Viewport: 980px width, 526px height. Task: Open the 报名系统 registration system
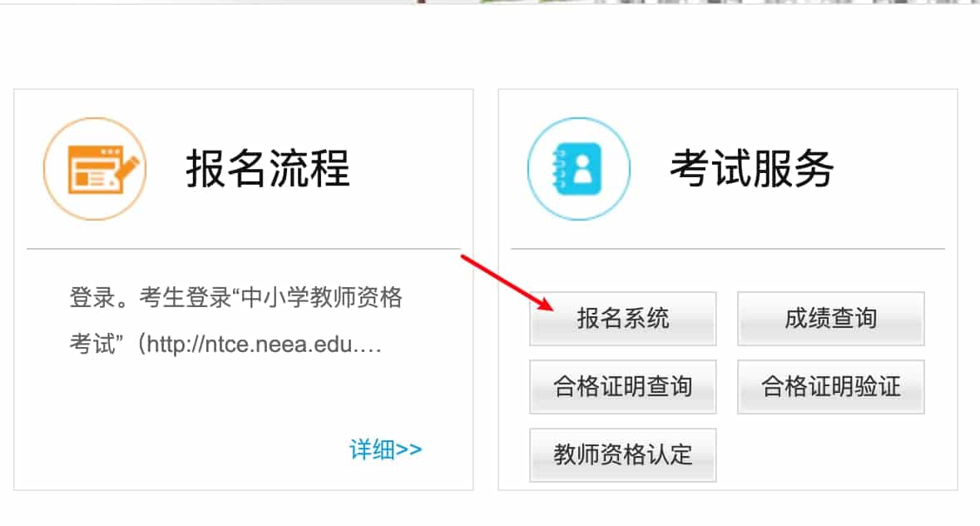[622, 319]
